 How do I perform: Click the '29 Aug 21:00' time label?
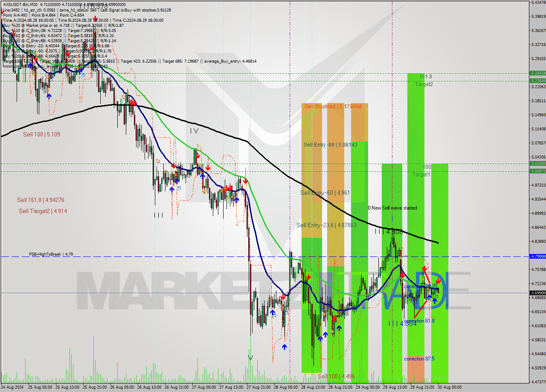(x=422, y=387)
